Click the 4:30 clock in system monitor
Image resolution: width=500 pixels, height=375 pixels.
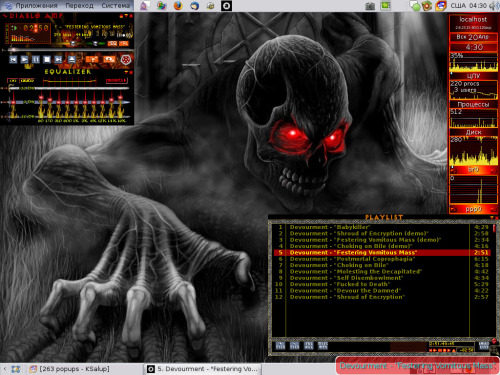tap(473, 47)
